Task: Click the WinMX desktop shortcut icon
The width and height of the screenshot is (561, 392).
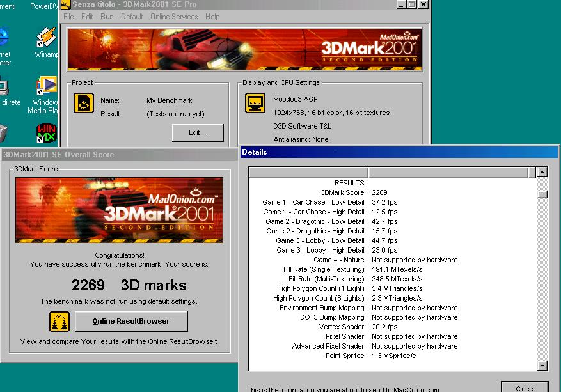Action: pyautogui.click(x=47, y=133)
